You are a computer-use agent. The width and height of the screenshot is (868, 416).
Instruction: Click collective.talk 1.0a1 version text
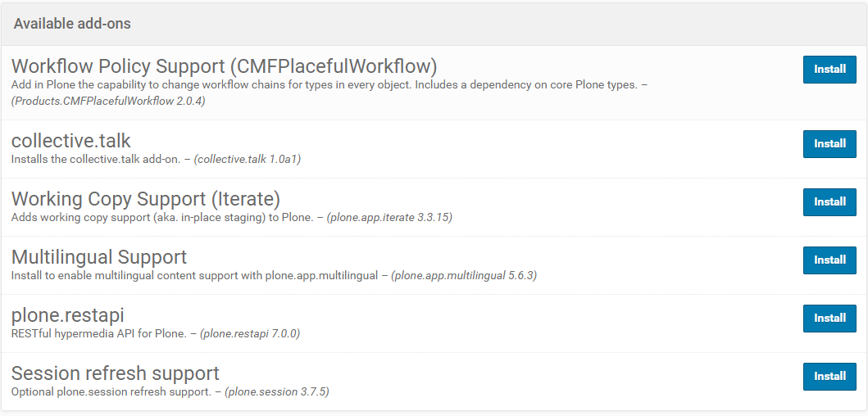(x=248, y=160)
